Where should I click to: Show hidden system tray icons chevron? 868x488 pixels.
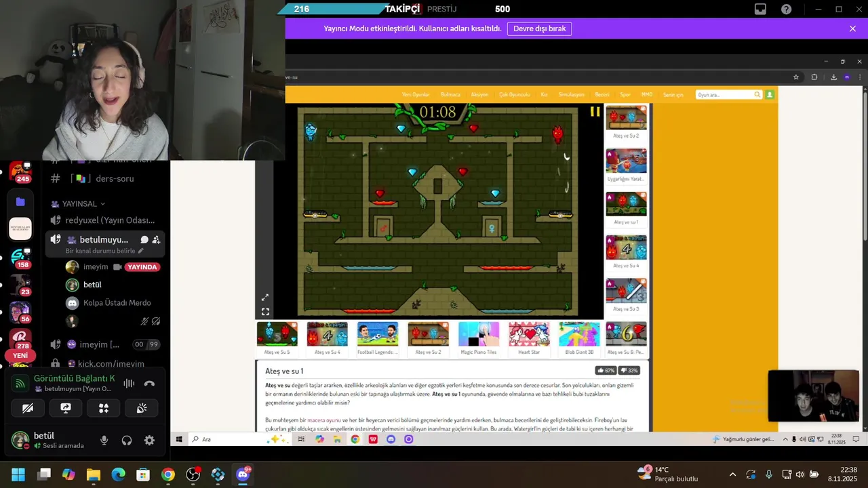(x=732, y=474)
